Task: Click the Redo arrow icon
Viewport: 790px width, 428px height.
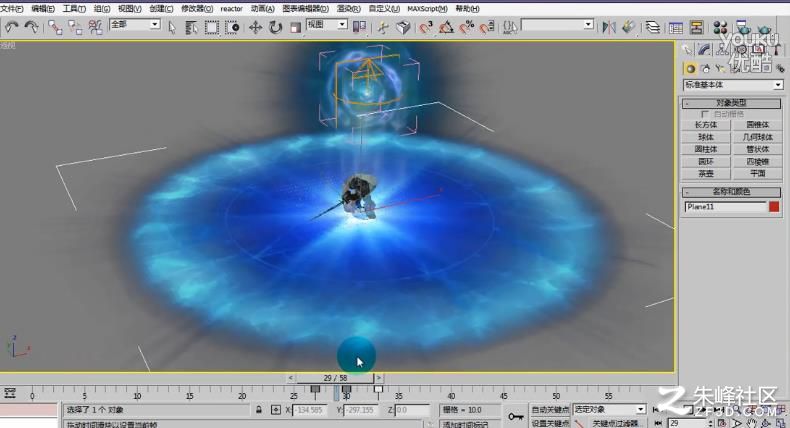Action: (32, 27)
